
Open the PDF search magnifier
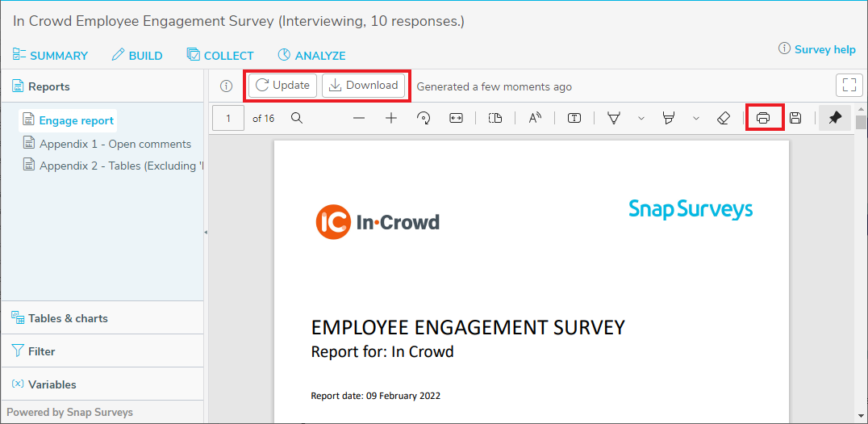coord(297,118)
